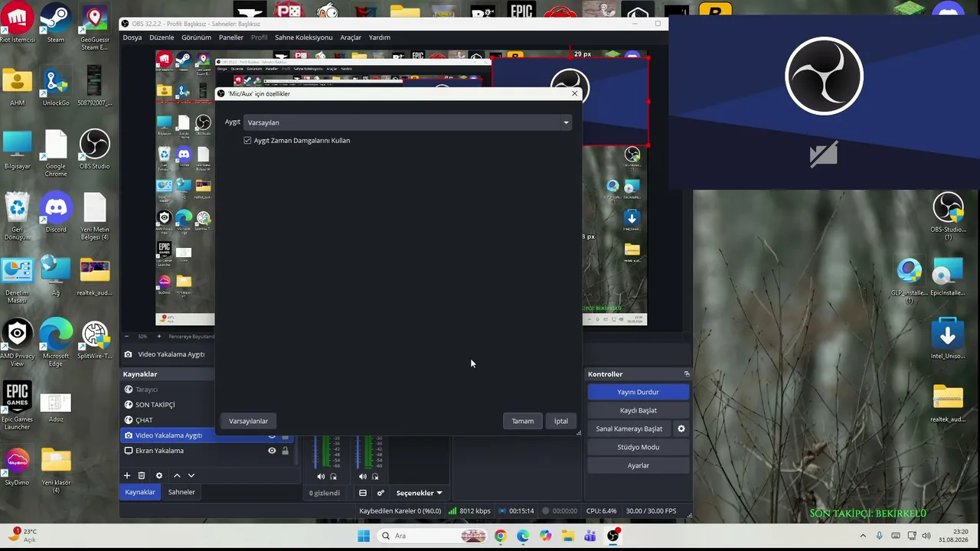Cancel the dialog with İptal

(561, 421)
